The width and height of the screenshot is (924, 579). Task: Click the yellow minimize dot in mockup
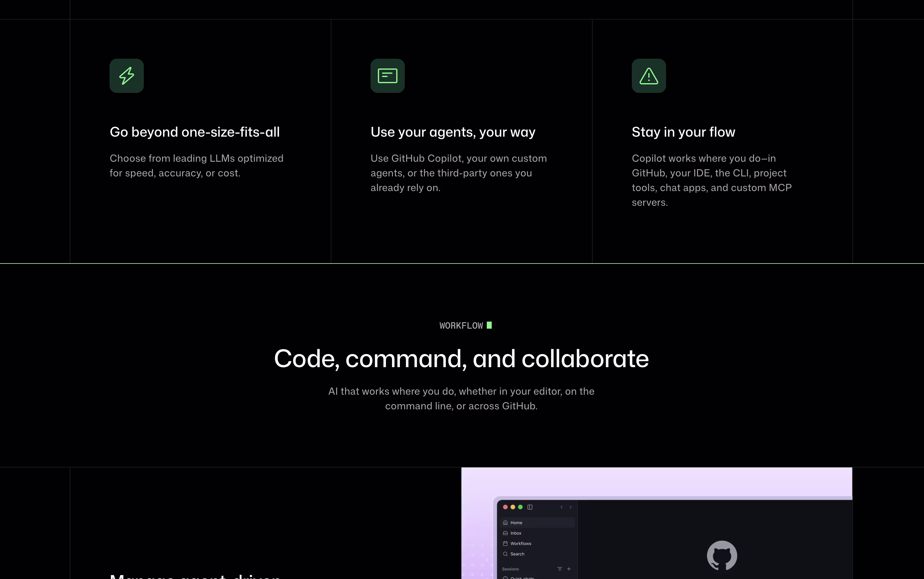[513, 507]
